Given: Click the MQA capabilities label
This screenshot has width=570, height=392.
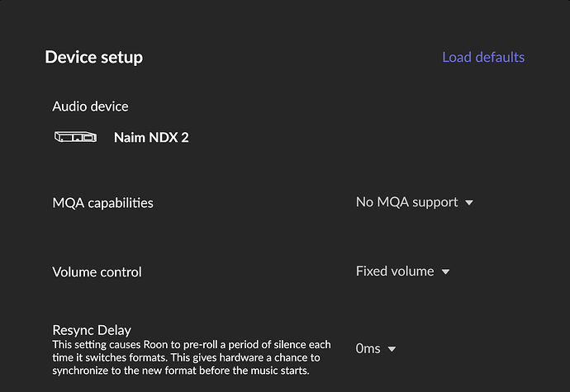Looking at the screenshot, I should click(x=102, y=202).
